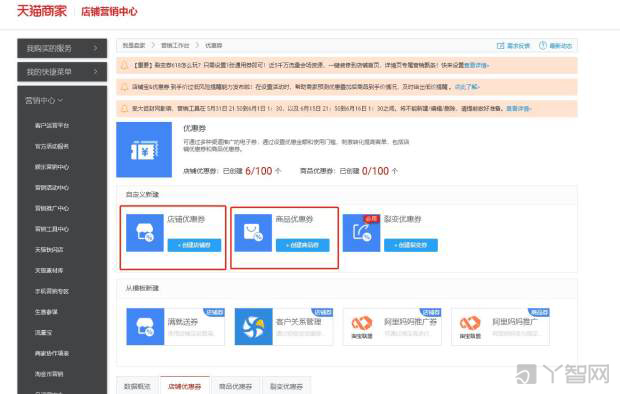Select the 阿里妈妈推广 商品券 template card title
The height and width of the screenshot is (394, 620).
pos(515,322)
